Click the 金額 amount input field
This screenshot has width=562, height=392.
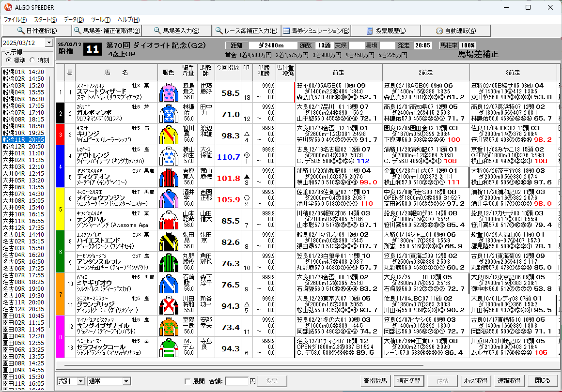(x=236, y=381)
